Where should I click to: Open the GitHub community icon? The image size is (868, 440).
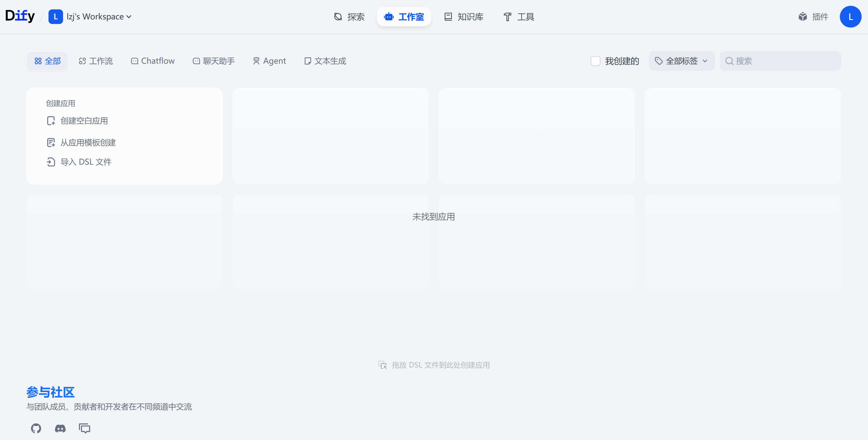36,428
